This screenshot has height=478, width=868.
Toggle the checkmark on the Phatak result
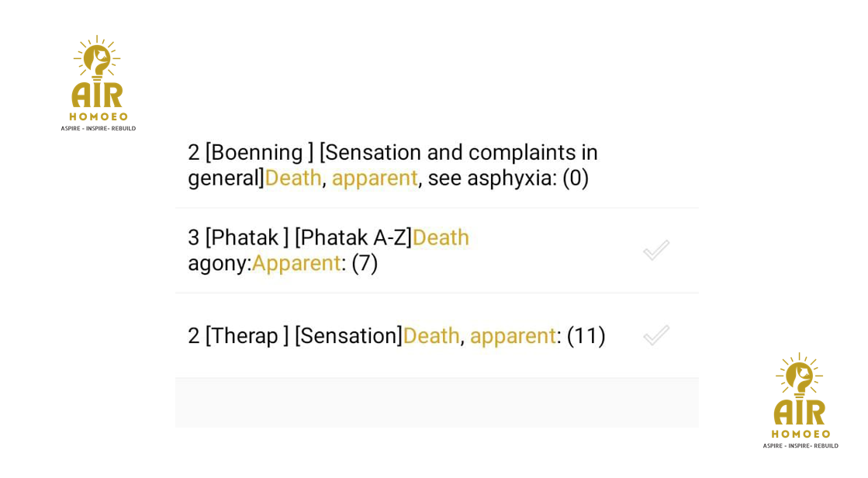(655, 250)
